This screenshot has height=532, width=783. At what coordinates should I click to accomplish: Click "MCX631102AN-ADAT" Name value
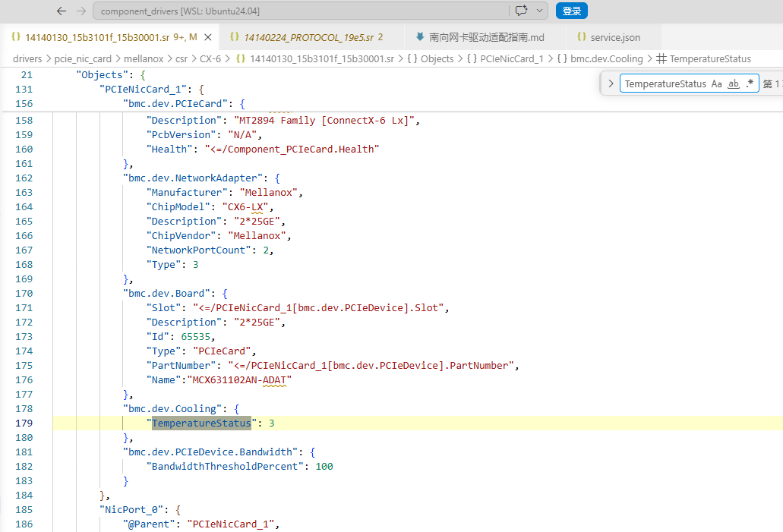[239, 380]
